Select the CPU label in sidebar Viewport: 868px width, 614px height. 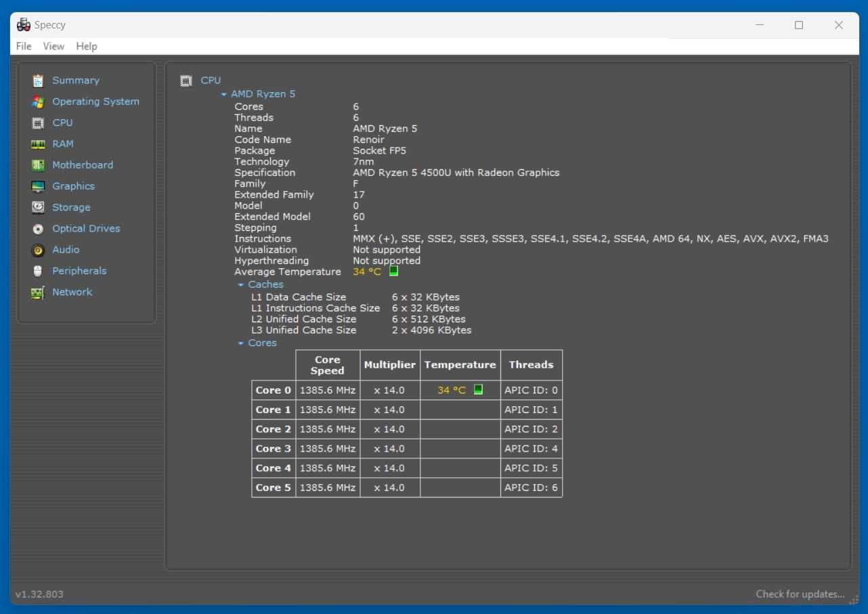62,123
